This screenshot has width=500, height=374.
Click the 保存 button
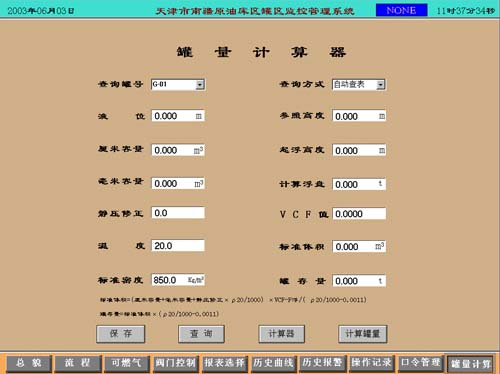click(121, 334)
